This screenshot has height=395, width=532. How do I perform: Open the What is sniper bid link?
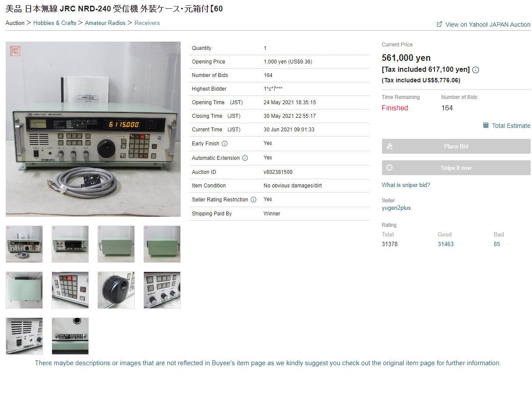click(406, 185)
